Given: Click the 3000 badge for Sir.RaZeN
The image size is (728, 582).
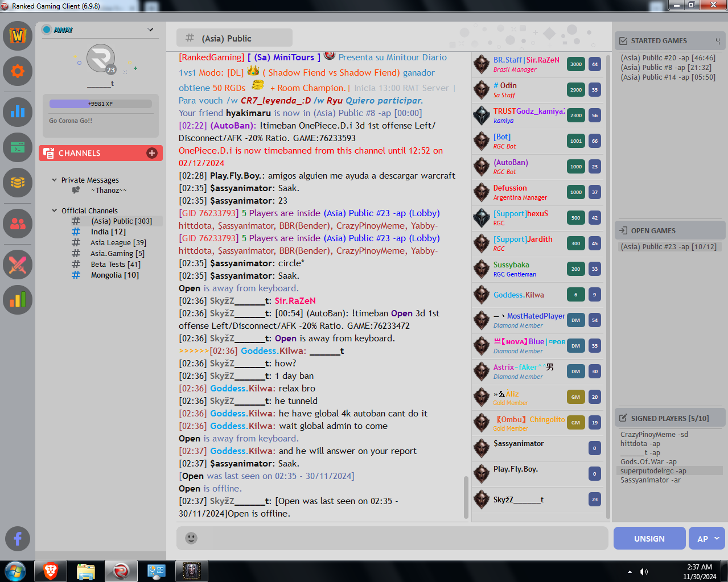Looking at the screenshot, I should pyautogui.click(x=576, y=64).
